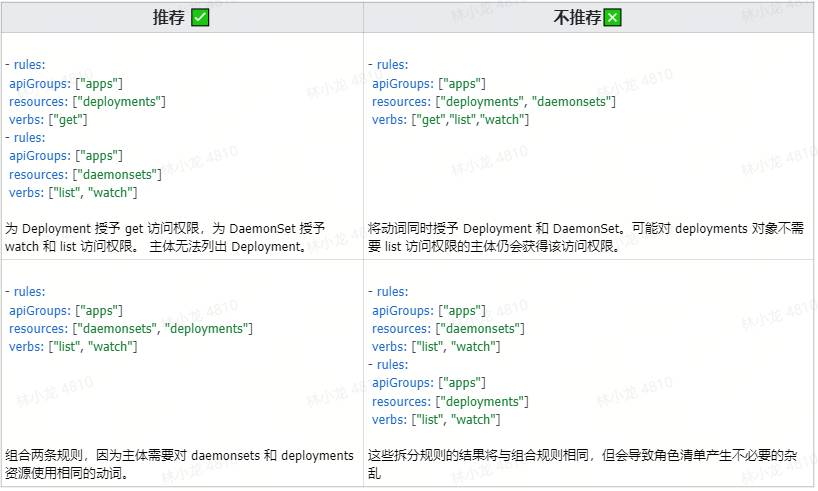Click the paragraph starting 这些拆分规则的结果
The height and width of the screenshot is (491, 818).
pos(582,464)
